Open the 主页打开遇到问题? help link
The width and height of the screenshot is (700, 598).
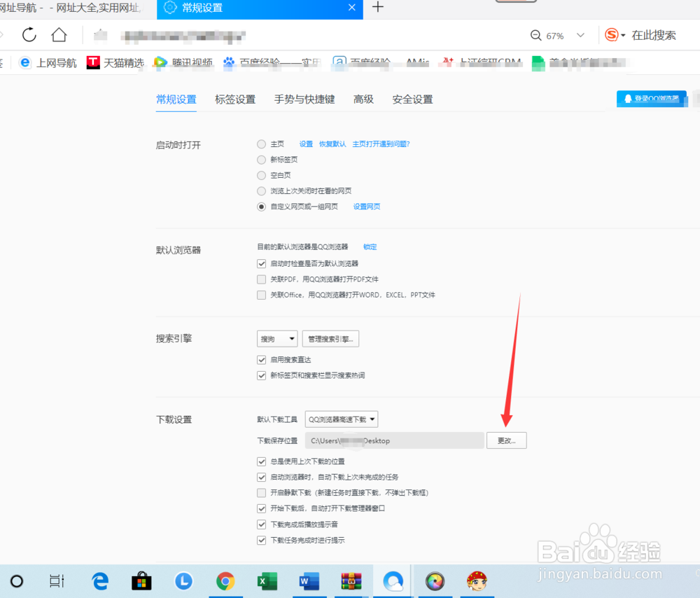[x=381, y=144]
